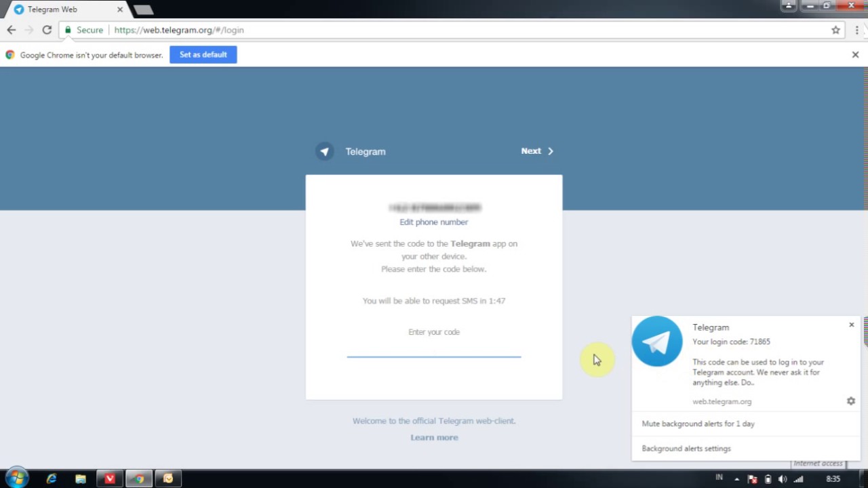This screenshot has width=868, height=488.
Task: Click the green Secure padlock icon
Action: click(68, 30)
